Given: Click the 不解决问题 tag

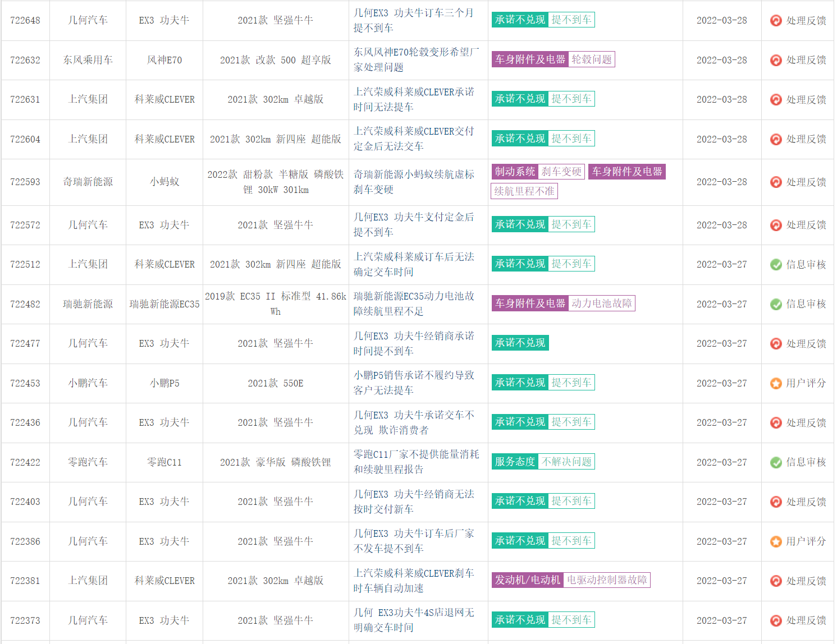Looking at the screenshot, I should point(566,462).
